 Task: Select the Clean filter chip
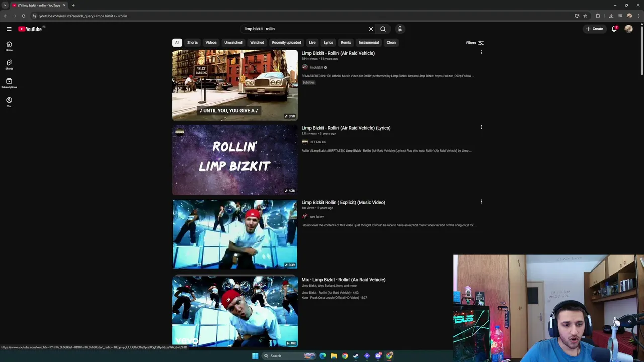(391, 43)
